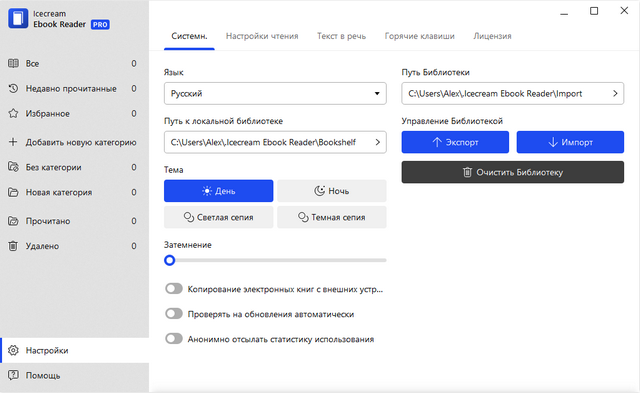Expand the local library Bookshelf path chevron

pos(378,142)
